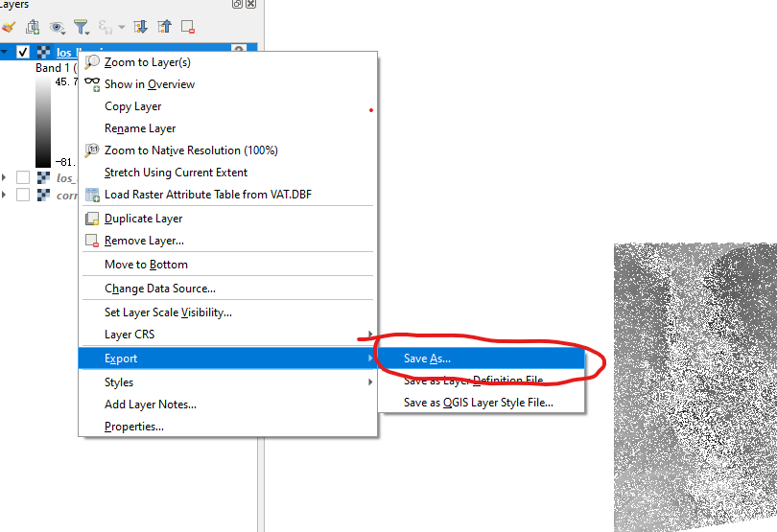Uncheck the highlighted los_ layer visibility checkbox
777x532 pixels.
pos(23,52)
